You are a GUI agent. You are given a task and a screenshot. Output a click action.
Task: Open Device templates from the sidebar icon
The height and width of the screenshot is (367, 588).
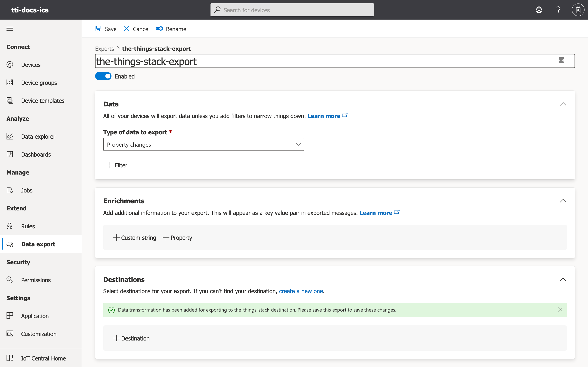click(x=10, y=100)
